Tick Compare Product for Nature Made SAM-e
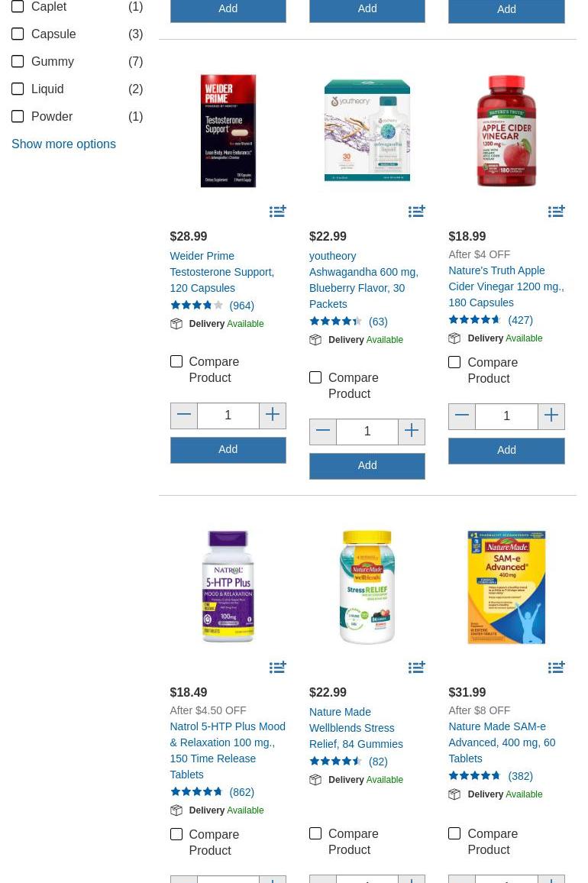This screenshot has width=588, height=883. click(x=454, y=833)
